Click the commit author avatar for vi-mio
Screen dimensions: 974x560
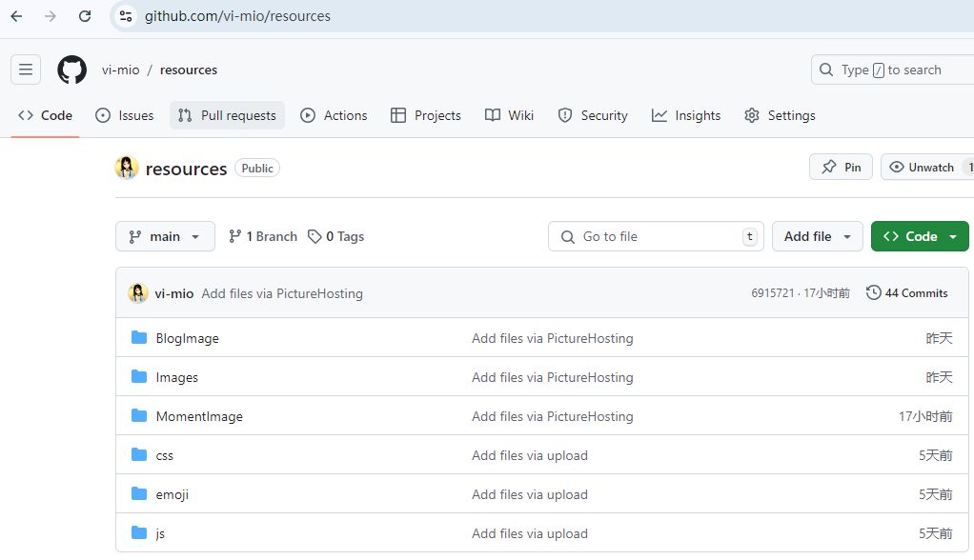(138, 293)
